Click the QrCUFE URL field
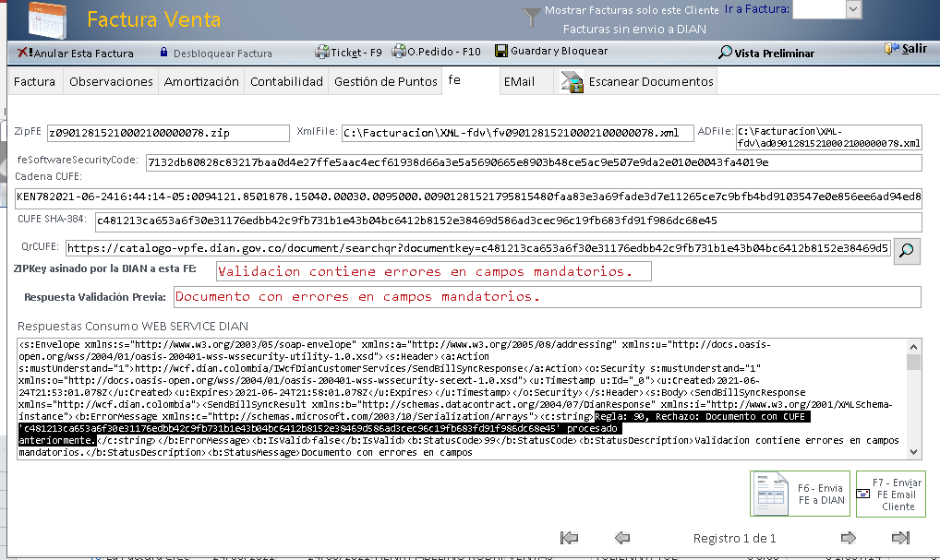Viewport: 940px width, 560px height. point(478,248)
